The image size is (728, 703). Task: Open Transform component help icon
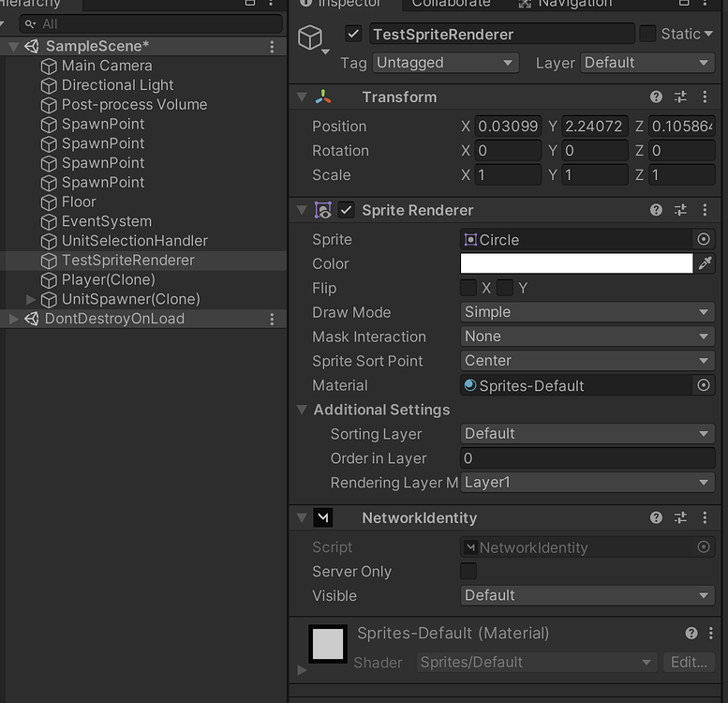click(657, 97)
